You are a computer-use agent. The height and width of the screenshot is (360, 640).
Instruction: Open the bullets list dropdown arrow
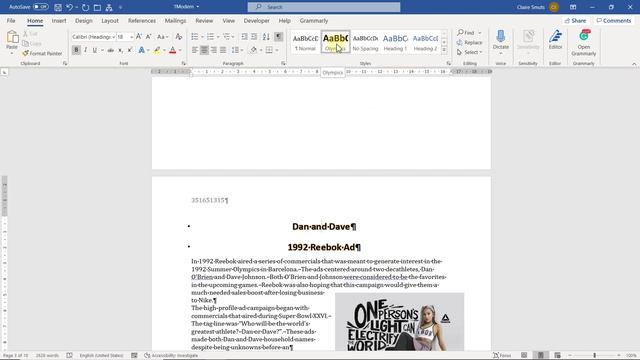coord(202,37)
